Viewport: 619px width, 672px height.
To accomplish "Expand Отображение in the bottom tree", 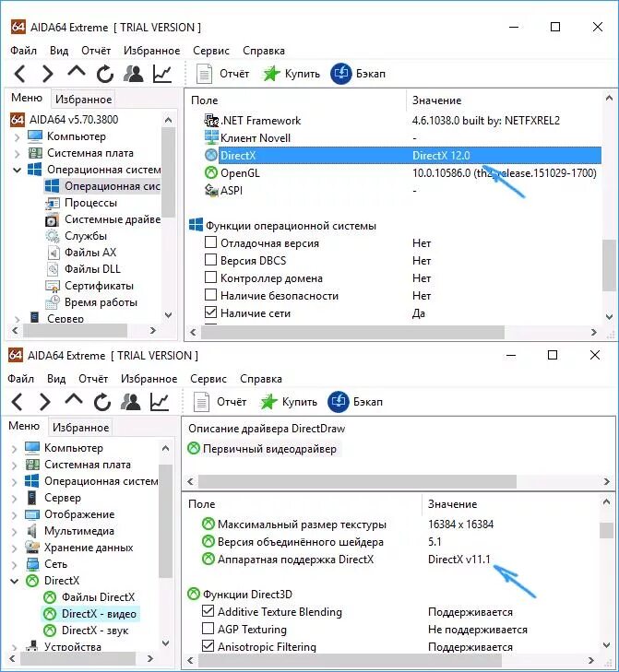I will click(x=14, y=515).
